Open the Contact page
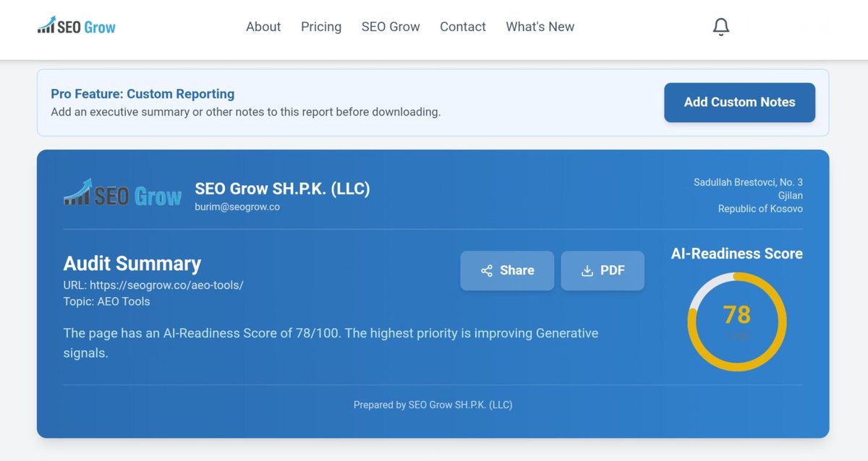The image size is (868, 461). point(463,27)
